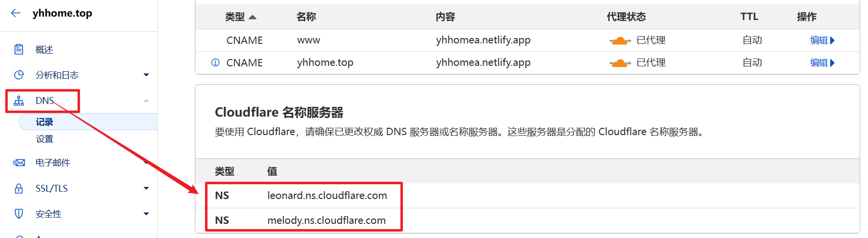Select the leonard.ns.cloudflare.com nameserver value

click(327, 196)
